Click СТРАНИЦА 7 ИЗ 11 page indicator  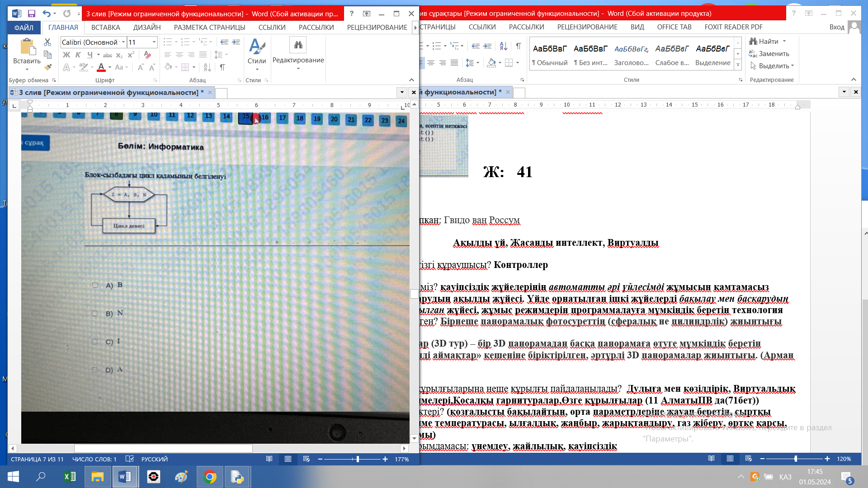point(38,459)
